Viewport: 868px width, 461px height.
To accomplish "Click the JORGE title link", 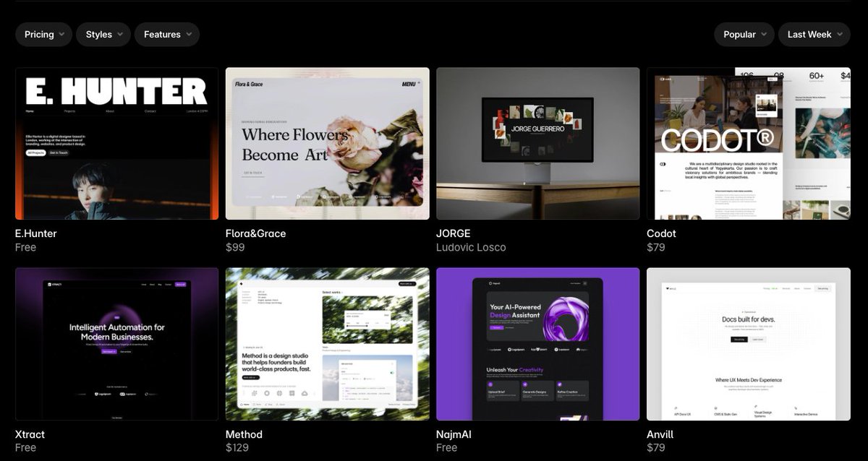I will tap(454, 233).
